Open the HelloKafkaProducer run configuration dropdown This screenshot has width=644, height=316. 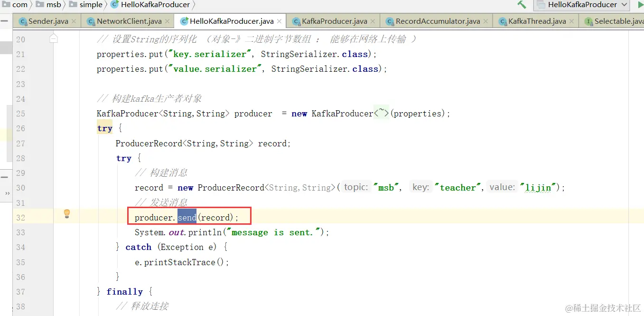click(x=581, y=5)
